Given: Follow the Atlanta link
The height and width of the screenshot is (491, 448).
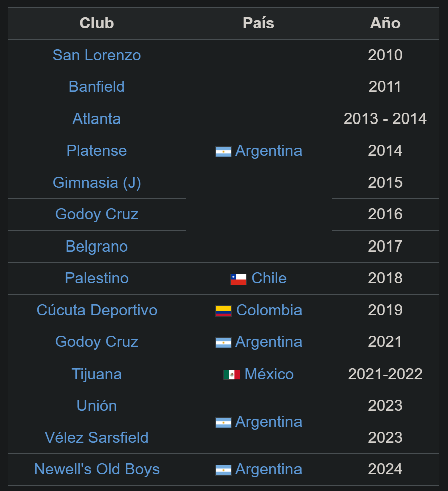Looking at the screenshot, I should [x=97, y=118].
